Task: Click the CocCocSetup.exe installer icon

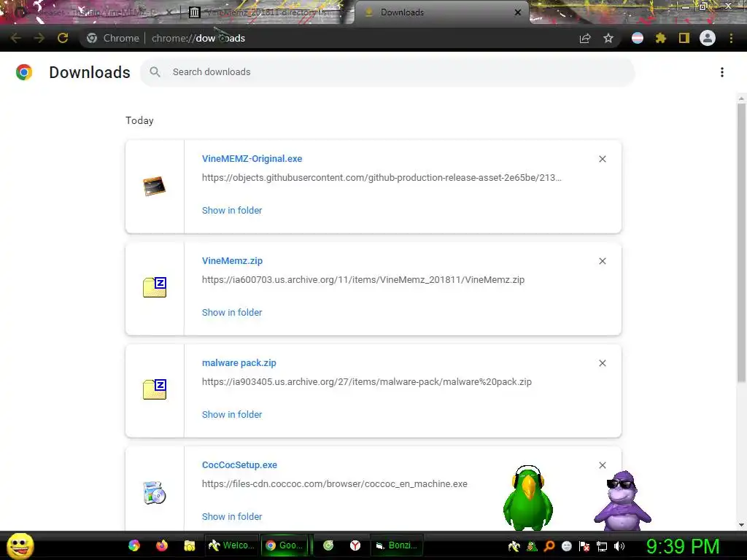Action: (x=155, y=492)
